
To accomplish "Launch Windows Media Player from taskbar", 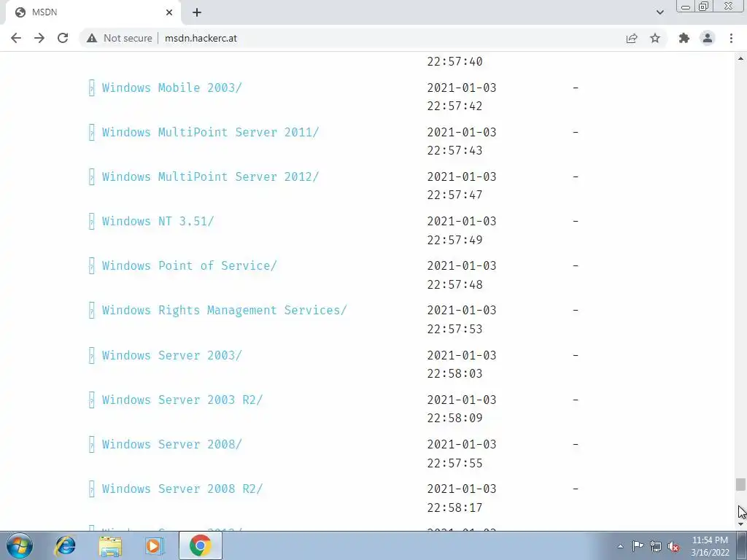I will [x=154, y=545].
